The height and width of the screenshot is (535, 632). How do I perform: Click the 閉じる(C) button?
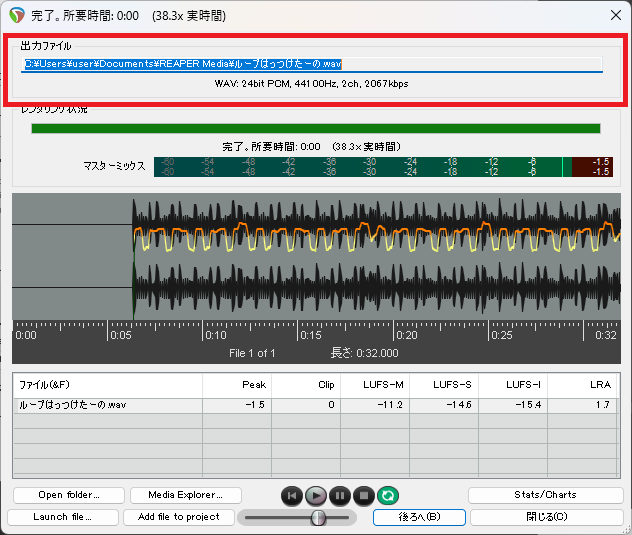(x=546, y=517)
